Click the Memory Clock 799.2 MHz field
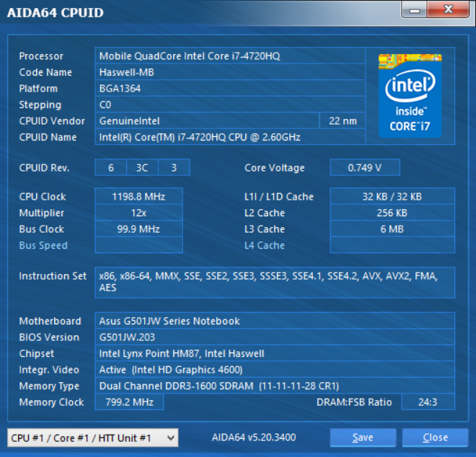Screen dimensions: 476x457 [x=129, y=402]
